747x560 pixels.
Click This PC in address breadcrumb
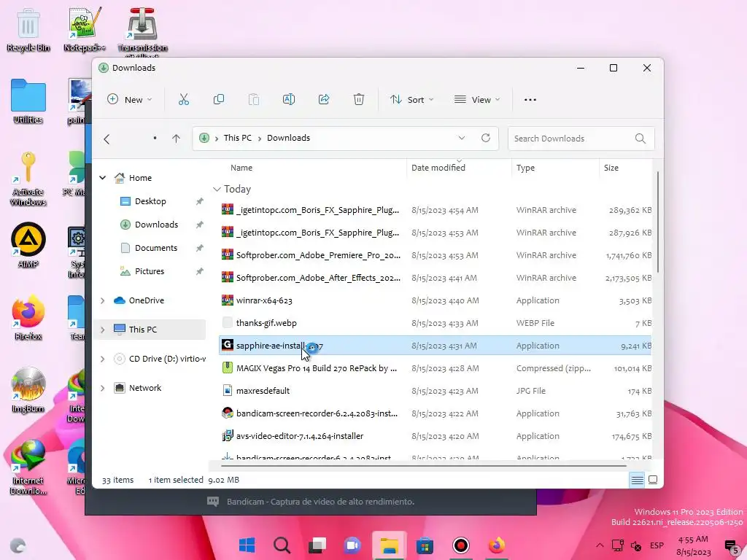coord(238,138)
